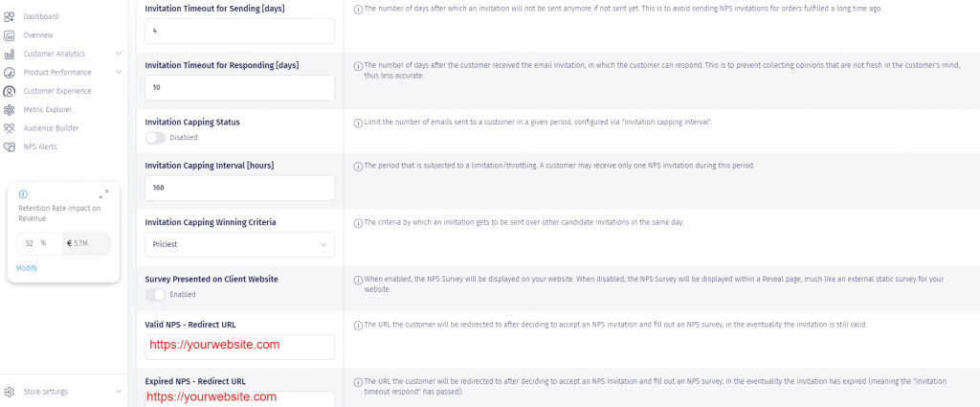The width and height of the screenshot is (980, 407).
Task: Expand the Store settings chevron
Action: click(118, 391)
